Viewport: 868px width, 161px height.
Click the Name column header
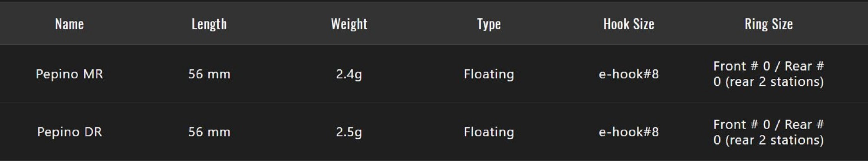(69, 24)
